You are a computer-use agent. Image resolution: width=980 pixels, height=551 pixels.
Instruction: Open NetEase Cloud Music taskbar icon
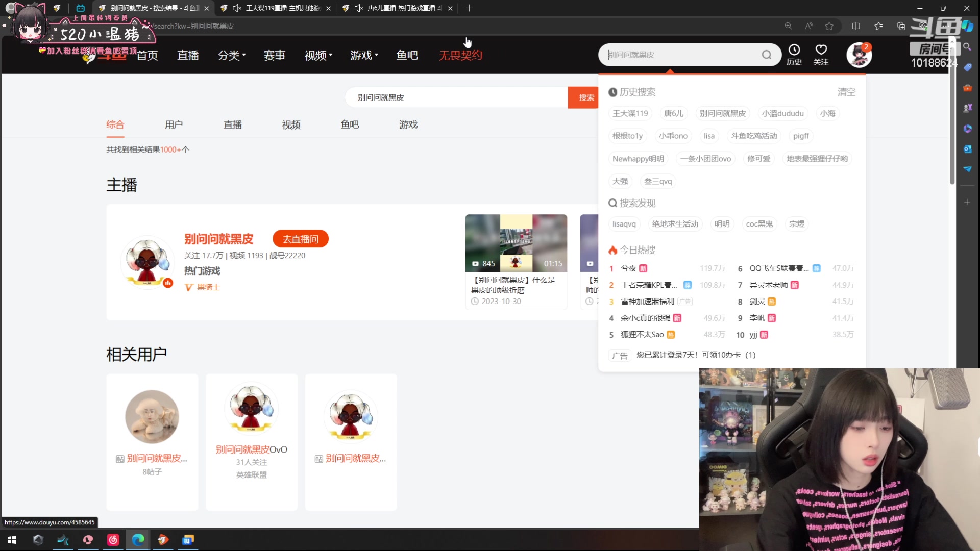[x=113, y=540]
